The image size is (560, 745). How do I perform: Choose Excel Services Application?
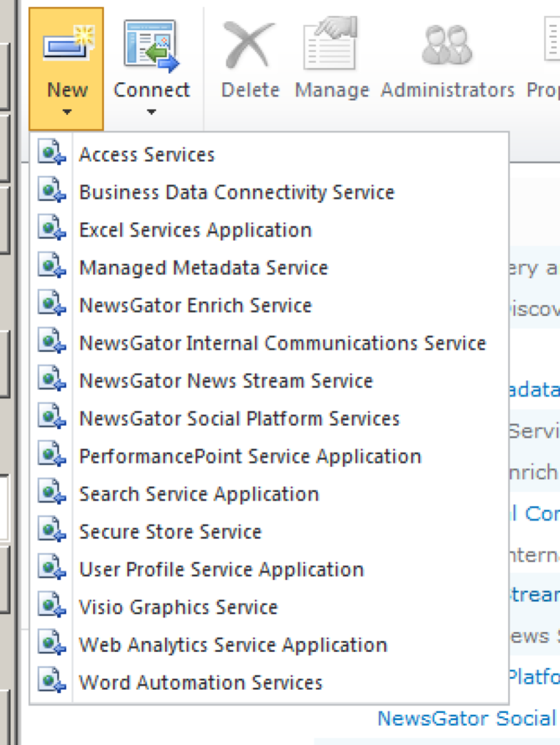(195, 230)
